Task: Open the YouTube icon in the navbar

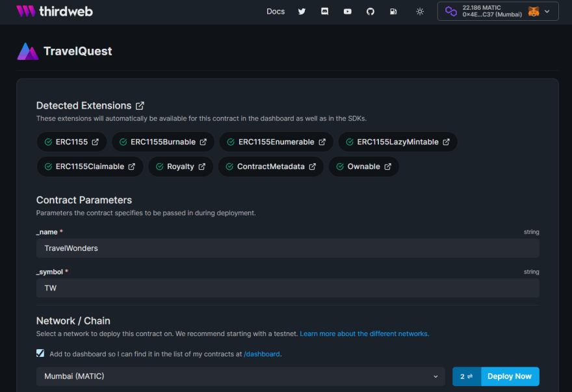Action: [x=347, y=11]
